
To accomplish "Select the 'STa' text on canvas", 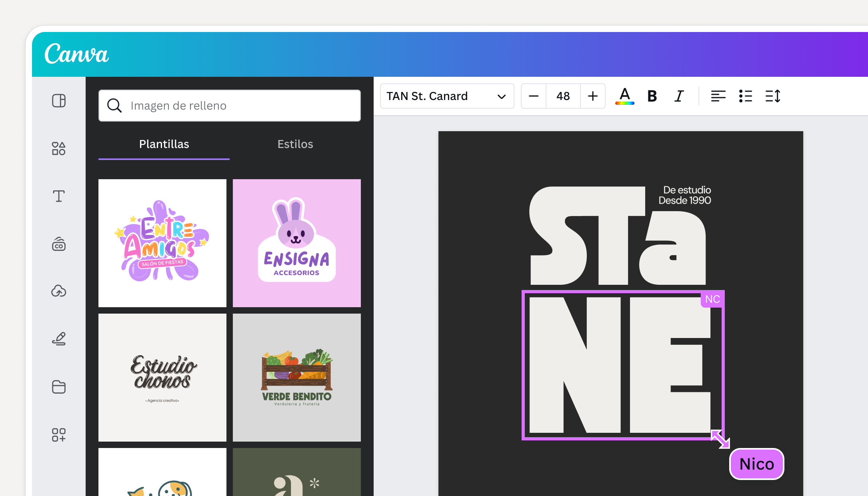I will pos(618,236).
